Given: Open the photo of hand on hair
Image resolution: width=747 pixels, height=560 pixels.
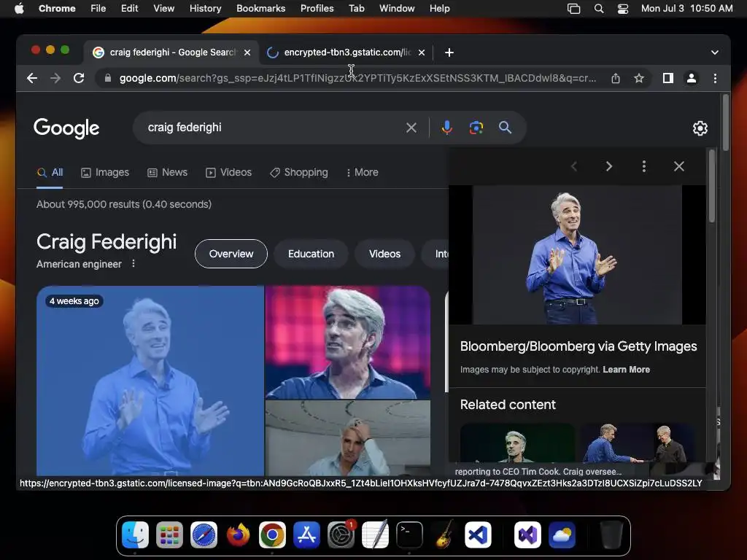Looking at the screenshot, I should tap(348, 437).
